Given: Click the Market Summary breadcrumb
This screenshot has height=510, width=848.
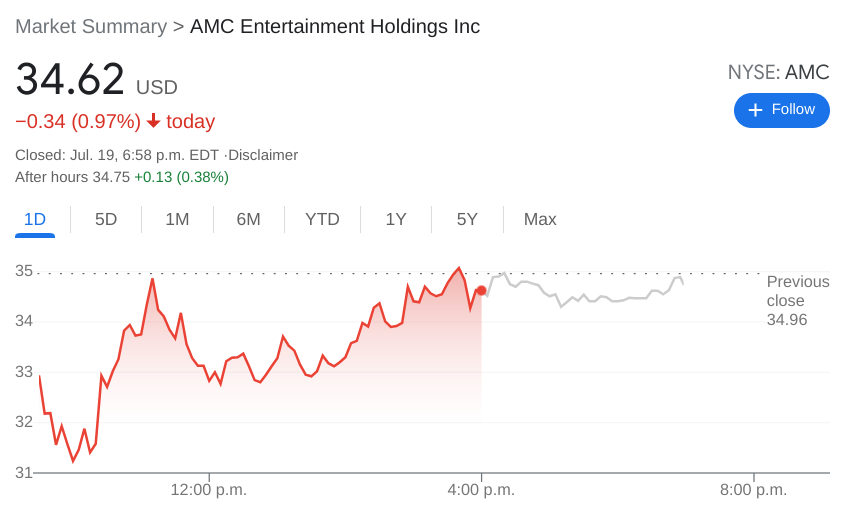Looking at the screenshot, I should (91, 27).
